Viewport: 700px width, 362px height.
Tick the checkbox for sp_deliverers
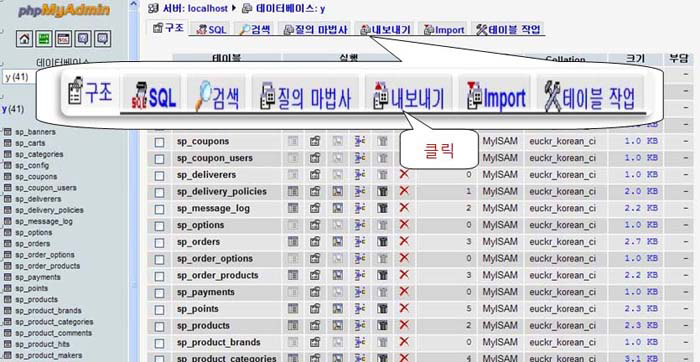point(159,176)
